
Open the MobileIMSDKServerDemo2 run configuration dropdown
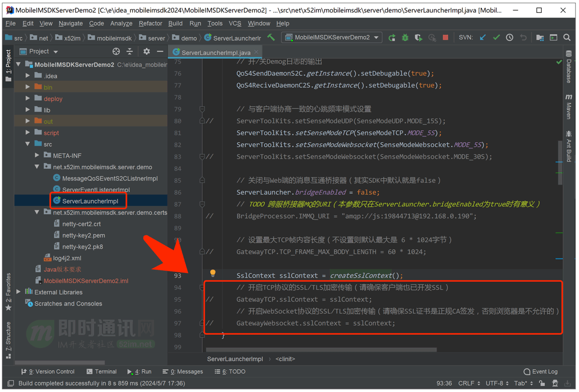click(332, 38)
